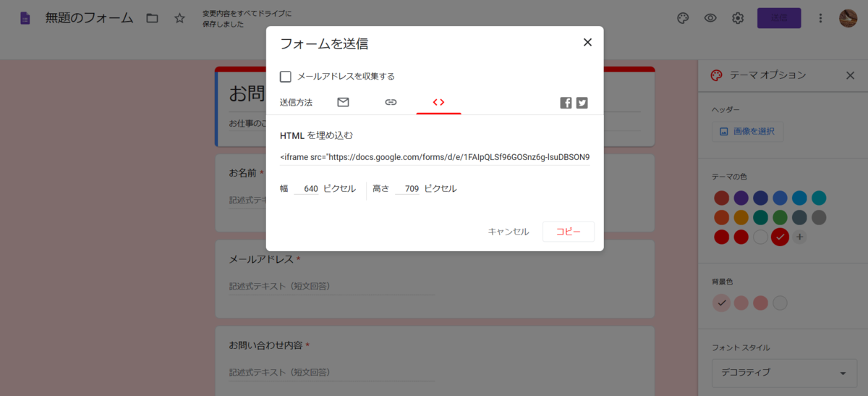Pick the light blue theme color

pyautogui.click(x=799, y=198)
